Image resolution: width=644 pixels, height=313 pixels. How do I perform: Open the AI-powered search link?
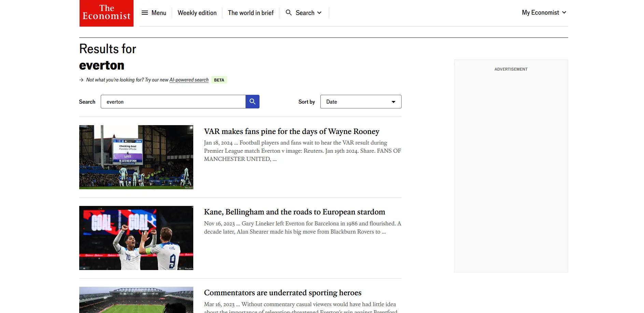pyautogui.click(x=189, y=80)
